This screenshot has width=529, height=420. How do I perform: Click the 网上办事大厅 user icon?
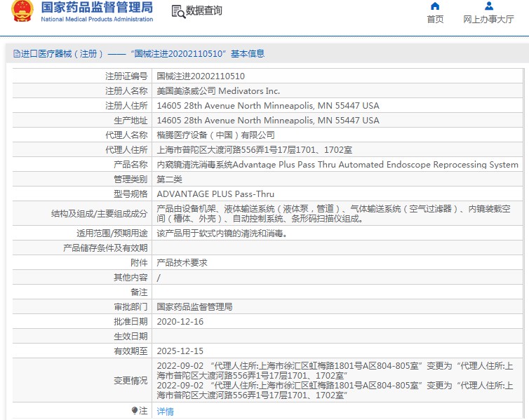(x=489, y=6)
